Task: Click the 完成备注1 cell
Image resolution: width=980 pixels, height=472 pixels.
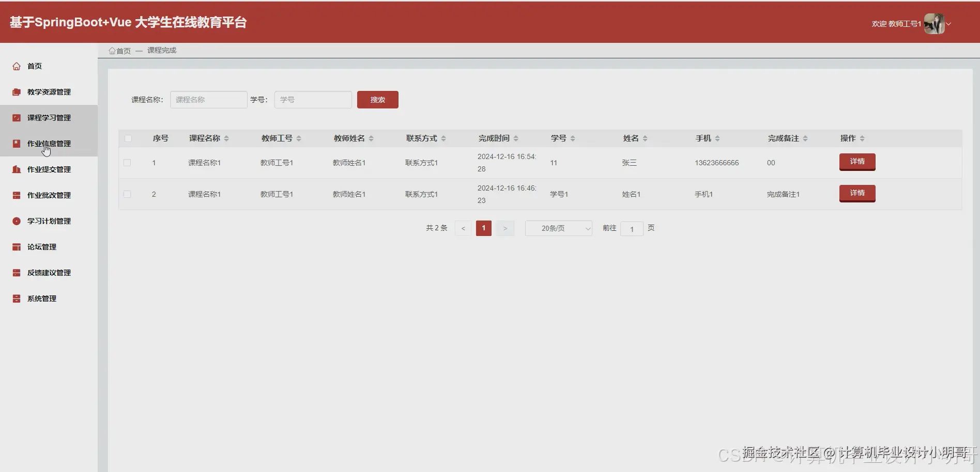Action: point(783,194)
